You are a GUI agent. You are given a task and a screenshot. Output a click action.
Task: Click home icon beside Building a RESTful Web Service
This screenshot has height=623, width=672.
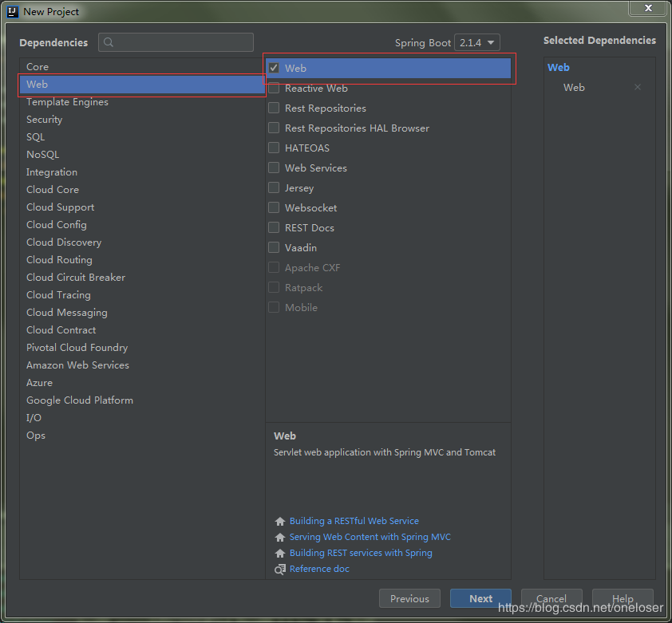pyautogui.click(x=280, y=521)
